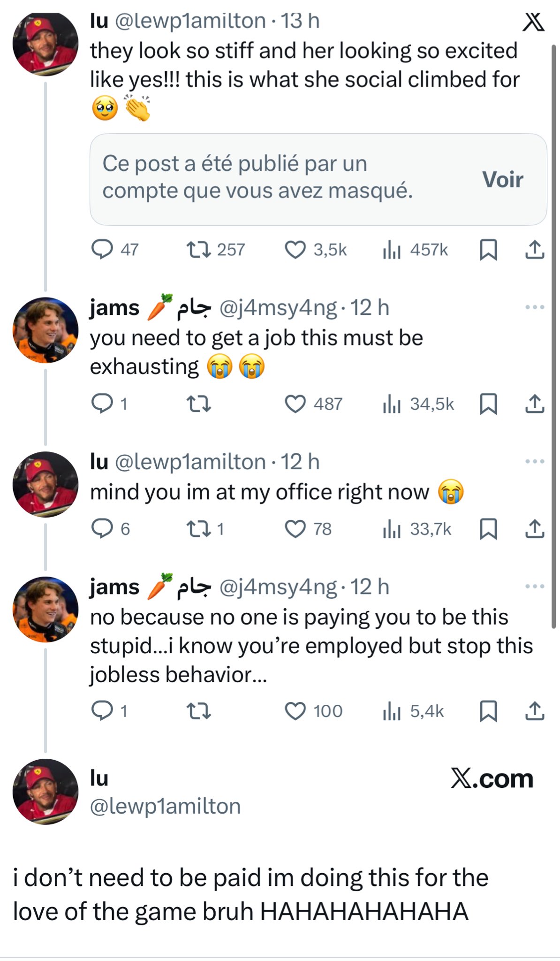The width and height of the screenshot is (560, 961).
Task: Open the X logo at top right
Action: [x=534, y=22]
